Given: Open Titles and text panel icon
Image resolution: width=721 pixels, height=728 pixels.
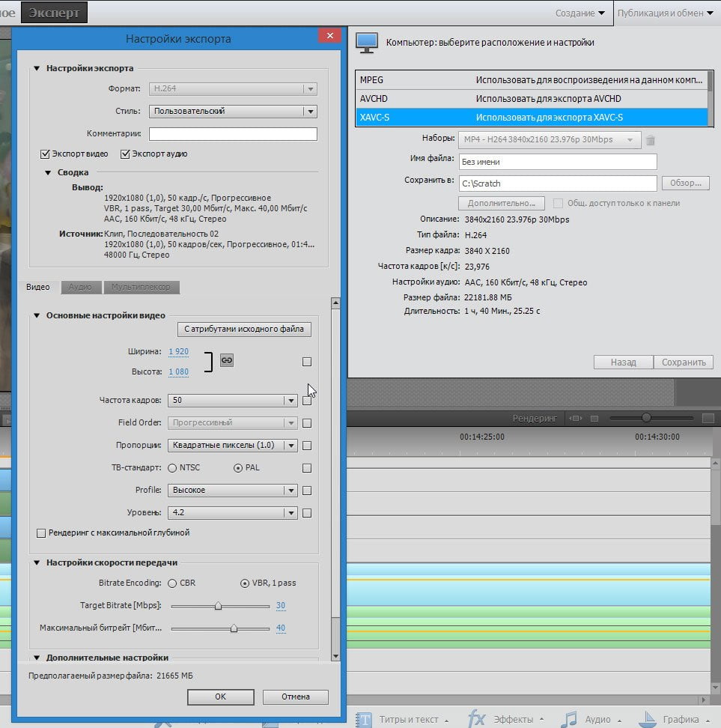Looking at the screenshot, I should [x=365, y=719].
